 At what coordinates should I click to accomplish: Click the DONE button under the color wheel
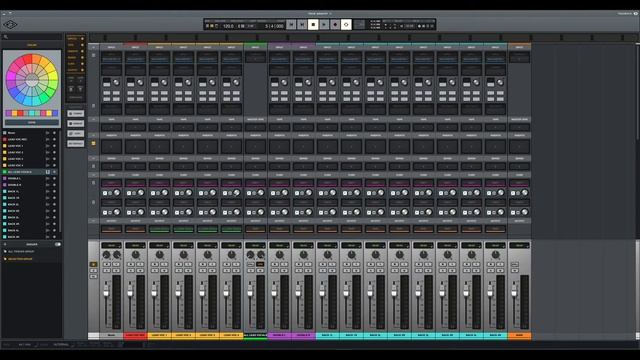click(32, 122)
